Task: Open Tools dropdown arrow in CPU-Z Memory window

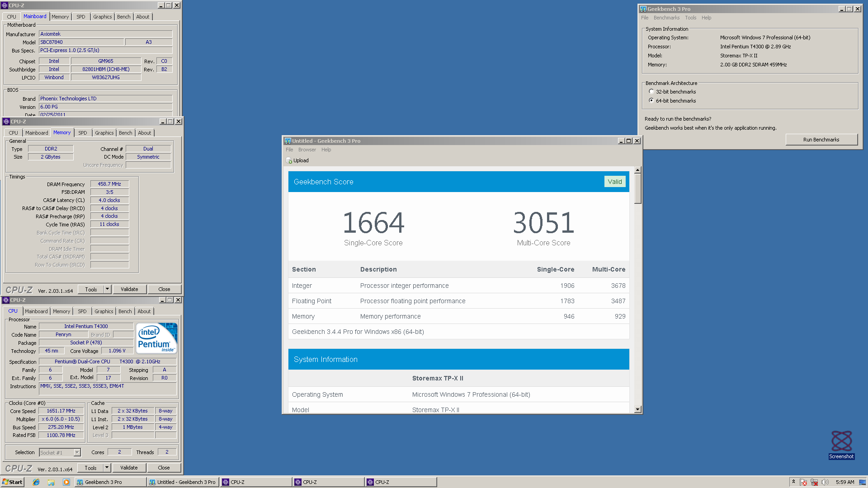Action: pos(107,289)
